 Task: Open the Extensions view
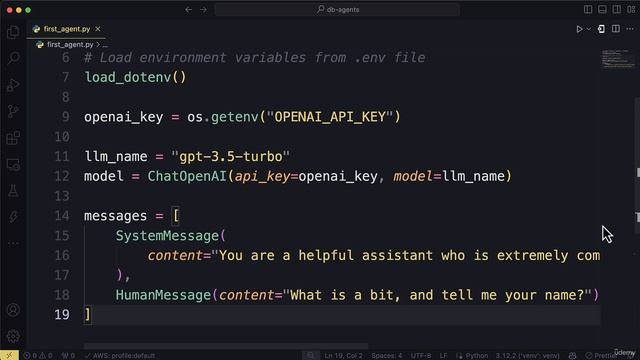click(13, 138)
